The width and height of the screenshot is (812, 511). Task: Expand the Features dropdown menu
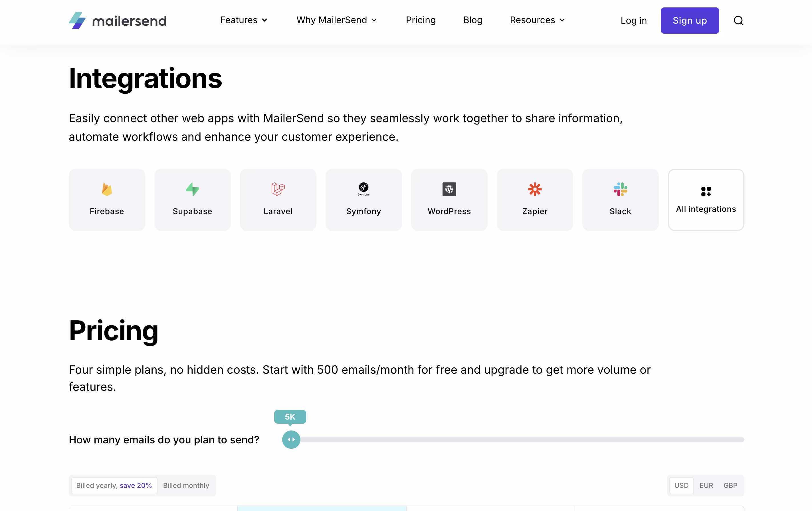point(243,20)
